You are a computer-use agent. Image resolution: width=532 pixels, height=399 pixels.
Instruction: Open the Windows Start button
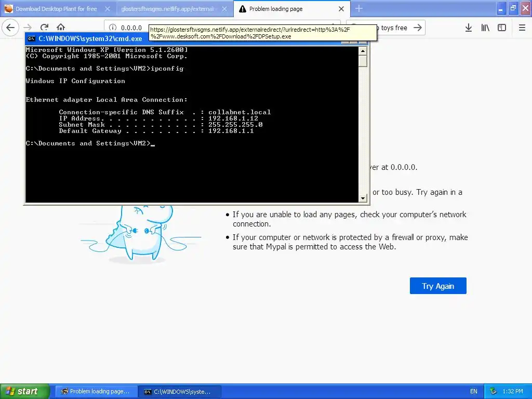click(25, 391)
